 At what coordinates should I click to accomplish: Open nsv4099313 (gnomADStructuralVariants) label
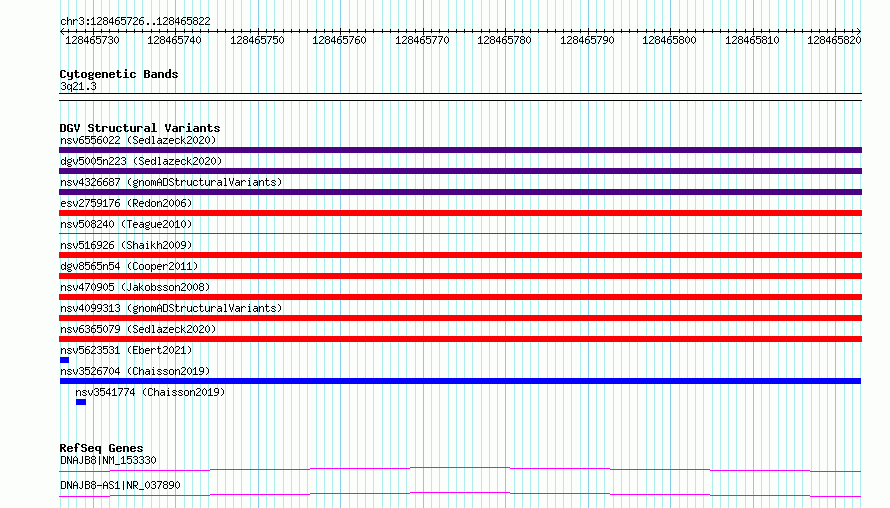click(171, 308)
